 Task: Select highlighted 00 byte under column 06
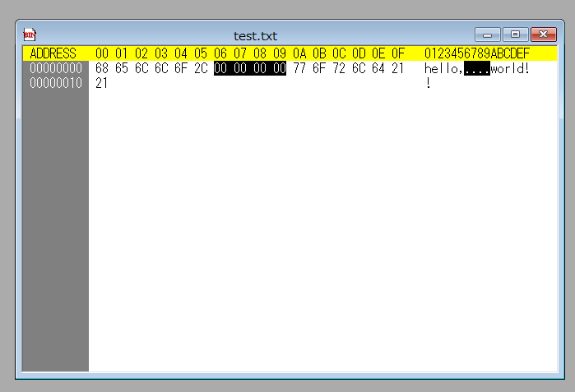click(220, 68)
